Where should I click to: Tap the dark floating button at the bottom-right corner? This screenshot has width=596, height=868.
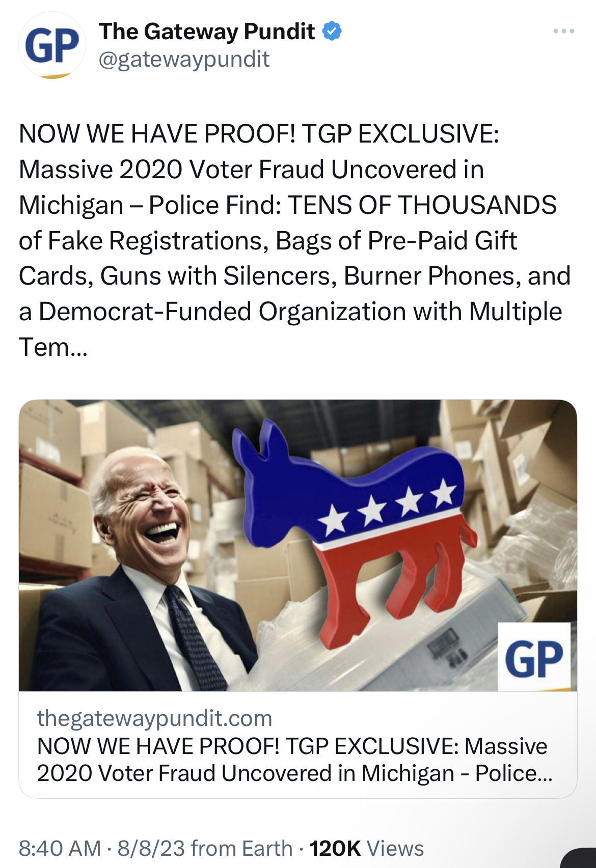pos(580,858)
